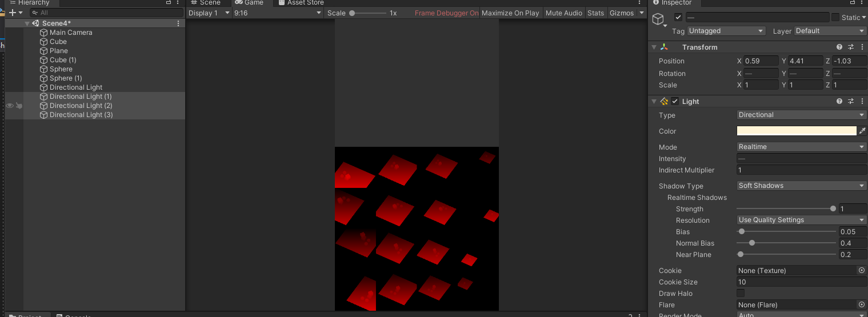Image resolution: width=868 pixels, height=317 pixels.
Task: Switch to the Scene tab
Action: tap(206, 3)
